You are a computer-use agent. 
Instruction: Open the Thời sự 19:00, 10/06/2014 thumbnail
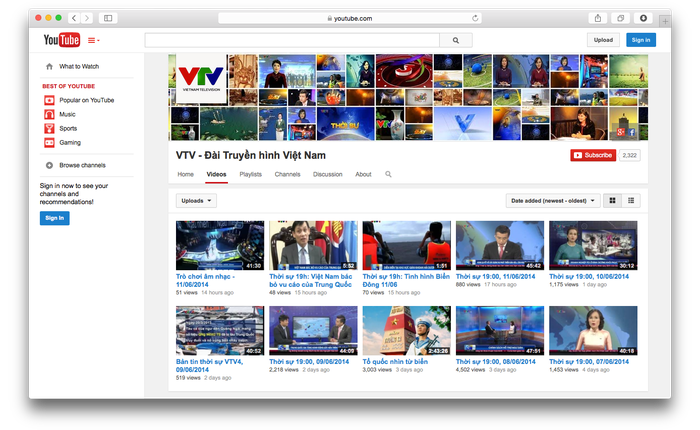pos(593,245)
